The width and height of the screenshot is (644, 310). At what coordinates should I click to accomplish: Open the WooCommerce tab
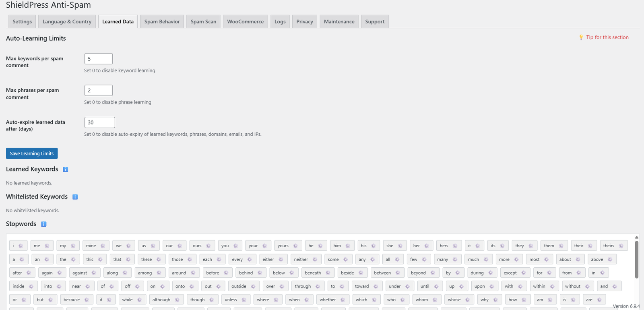coord(245,22)
